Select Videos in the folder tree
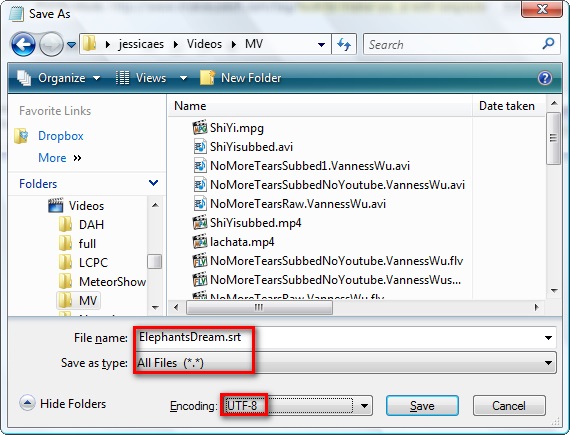 click(87, 206)
